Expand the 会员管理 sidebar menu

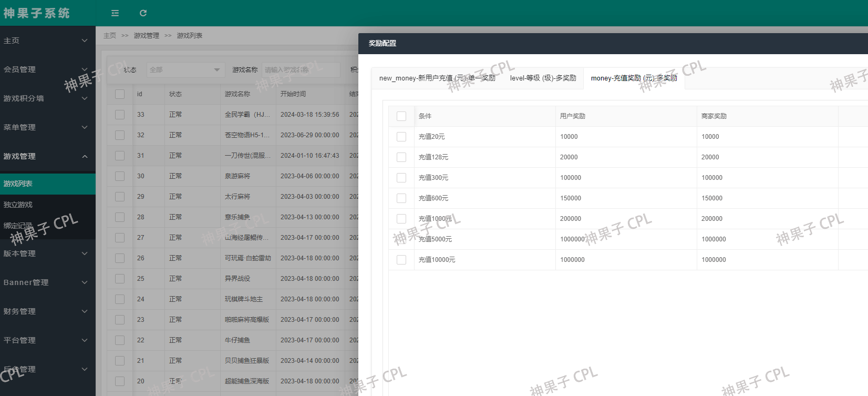tap(48, 69)
